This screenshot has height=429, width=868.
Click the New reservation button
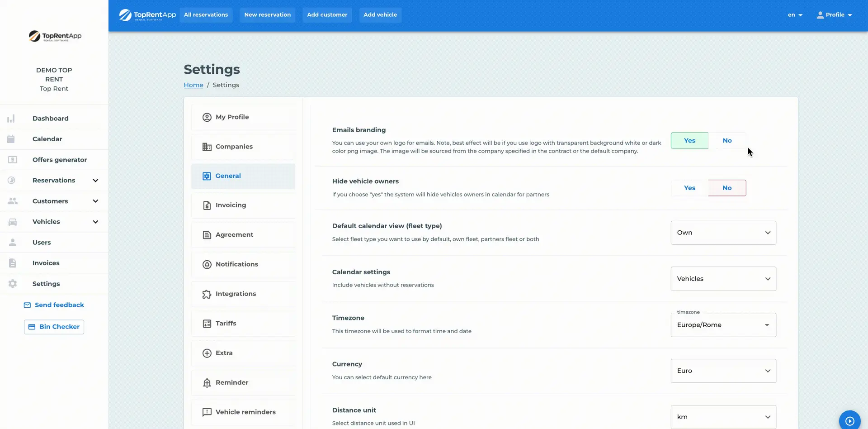(267, 15)
